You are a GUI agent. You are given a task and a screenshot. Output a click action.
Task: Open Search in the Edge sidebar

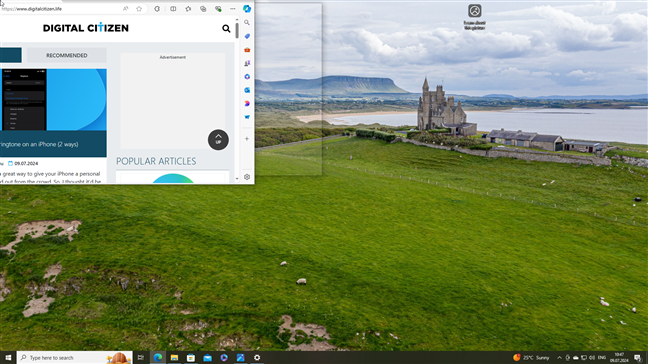[247, 23]
